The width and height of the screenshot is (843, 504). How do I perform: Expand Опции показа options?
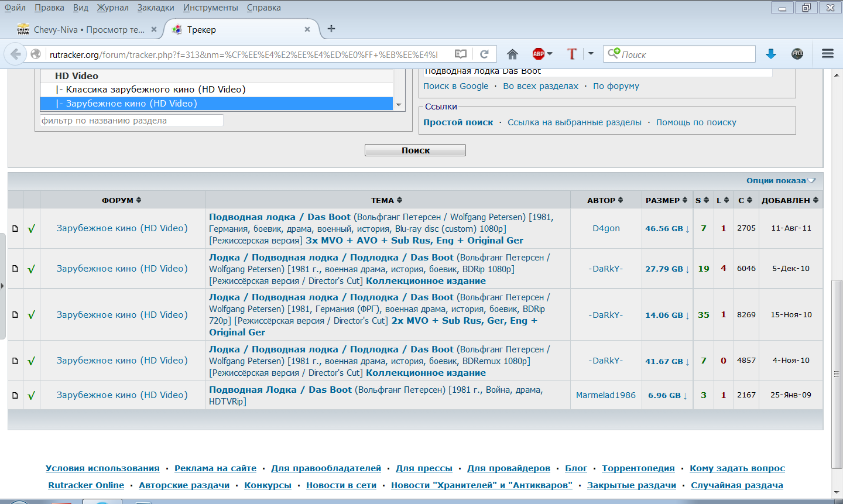pos(780,180)
